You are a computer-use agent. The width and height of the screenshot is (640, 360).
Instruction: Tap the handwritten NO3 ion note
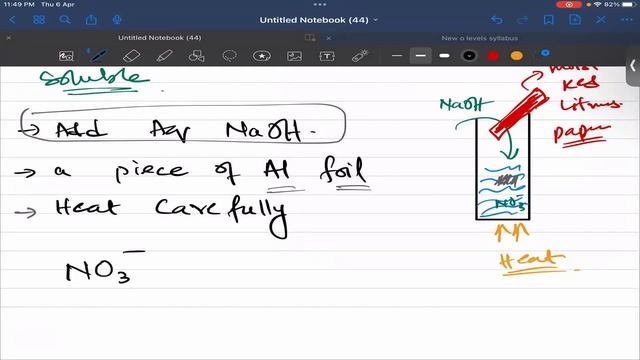(x=105, y=267)
